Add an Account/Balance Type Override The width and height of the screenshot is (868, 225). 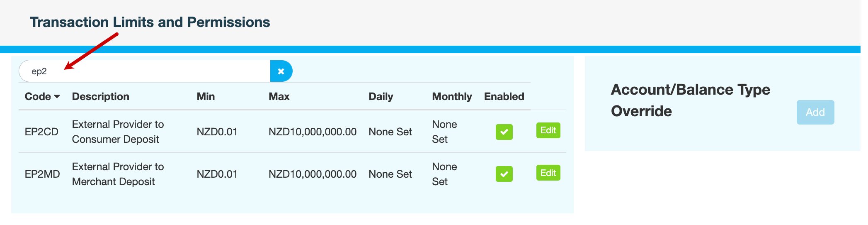815,112
